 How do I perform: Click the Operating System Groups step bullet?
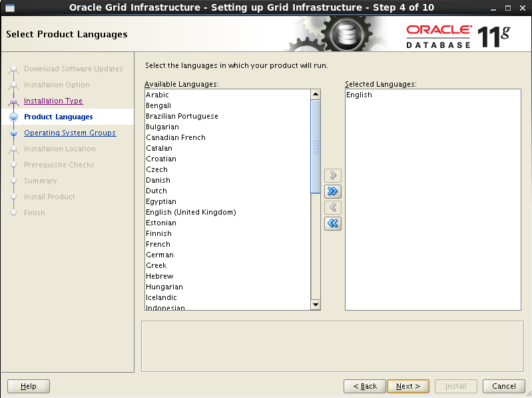[13, 133]
